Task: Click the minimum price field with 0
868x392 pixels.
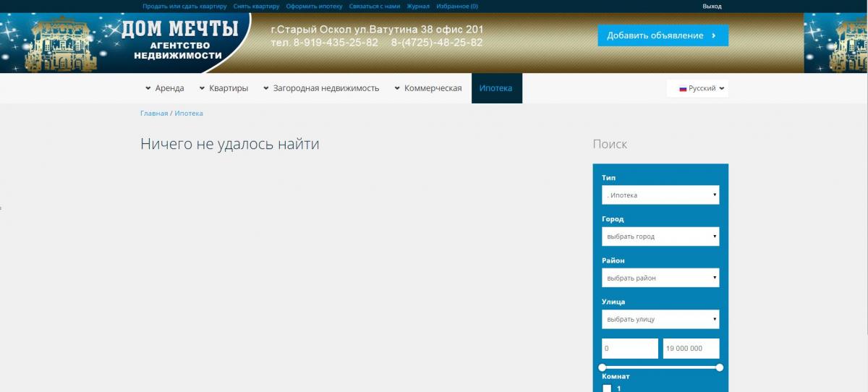Action: (x=630, y=349)
